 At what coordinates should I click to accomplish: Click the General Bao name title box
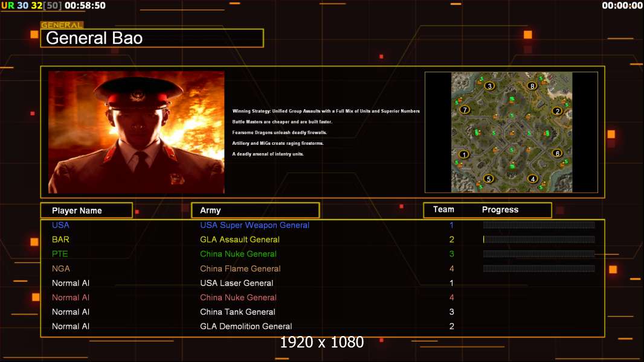pyautogui.click(x=152, y=39)
